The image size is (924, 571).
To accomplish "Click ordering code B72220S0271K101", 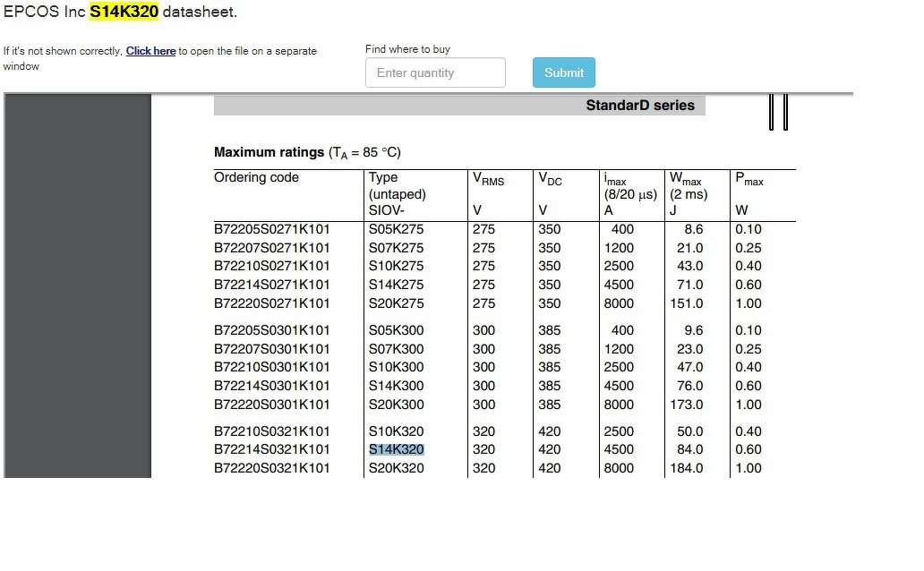I will 271,303.
